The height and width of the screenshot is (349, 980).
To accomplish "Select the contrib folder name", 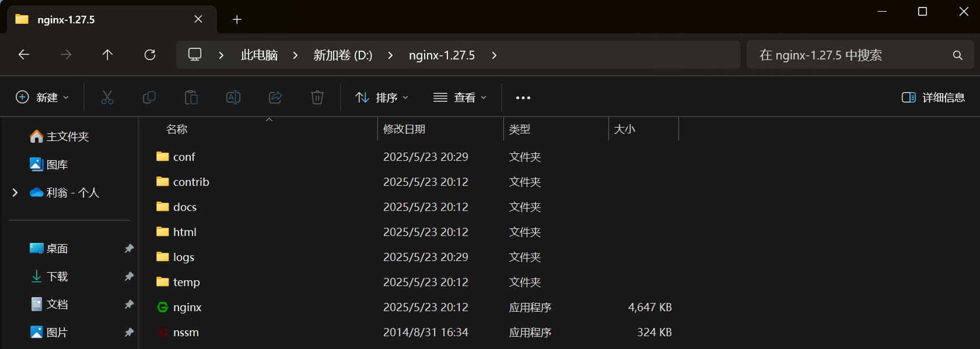I will 191,182.
